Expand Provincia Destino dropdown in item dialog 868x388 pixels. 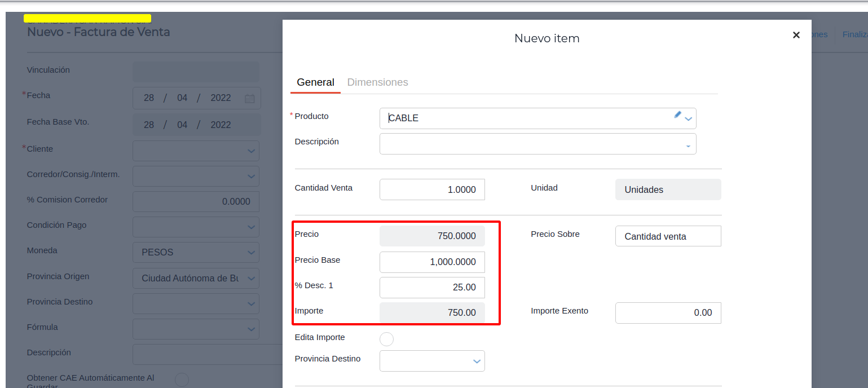point(477,361)
